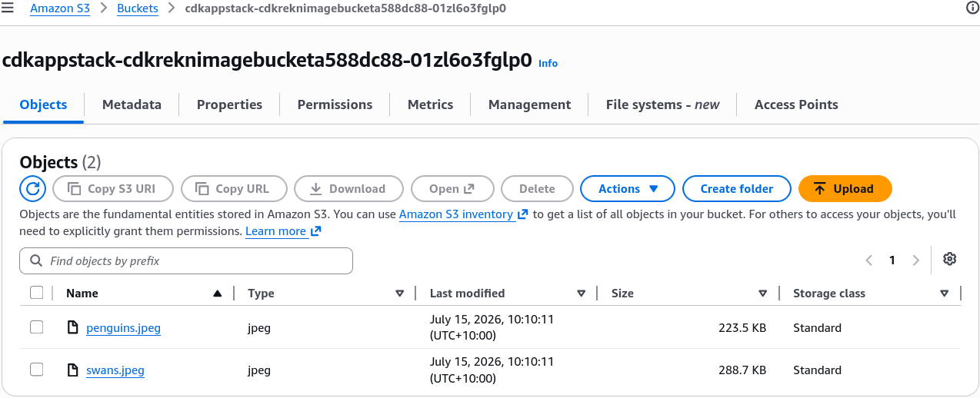Sort by Name column ascending arrow
Screen dimensions: 980x398
(x=218, y=294)
